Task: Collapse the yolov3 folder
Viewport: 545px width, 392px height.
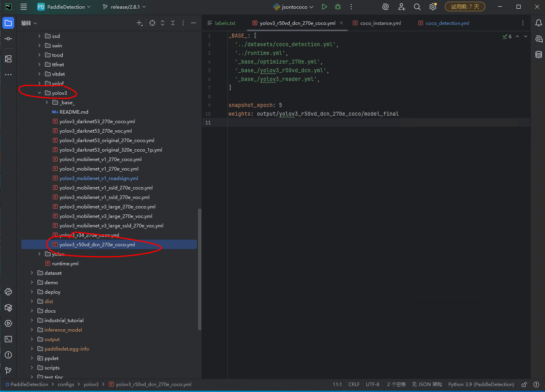Action: coord(39,93)
